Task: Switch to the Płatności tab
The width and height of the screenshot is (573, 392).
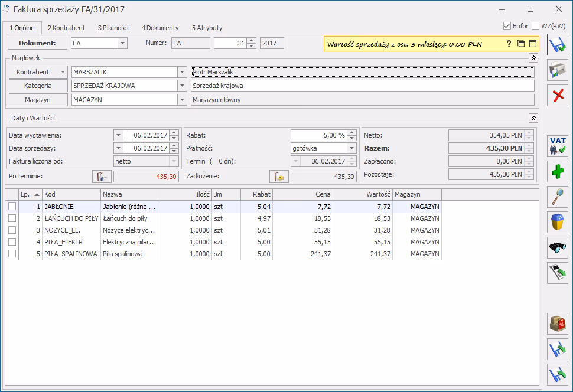Action: click(113, 28)
